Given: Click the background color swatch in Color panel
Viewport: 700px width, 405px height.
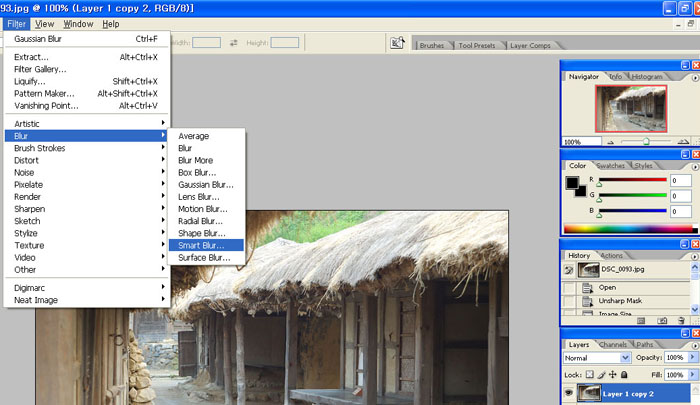Looking at the screenshot, I should [x=581, y=192].
